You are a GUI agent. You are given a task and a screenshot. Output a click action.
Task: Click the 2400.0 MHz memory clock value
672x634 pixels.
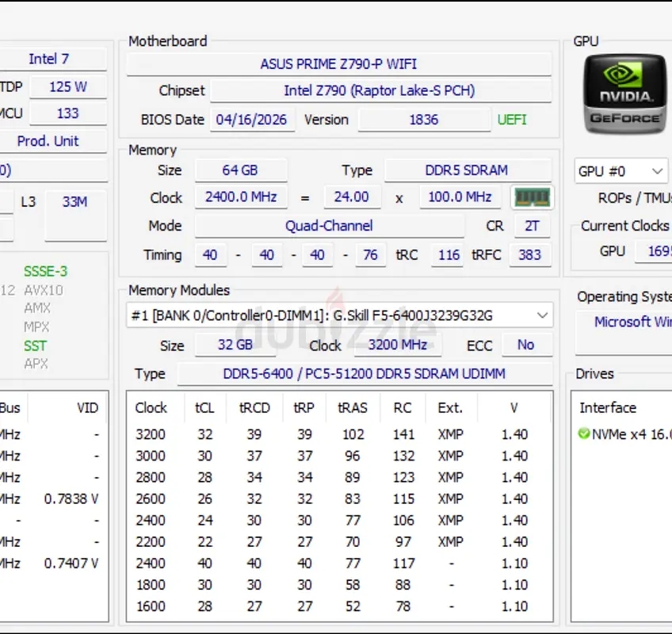tap(241, 197)
